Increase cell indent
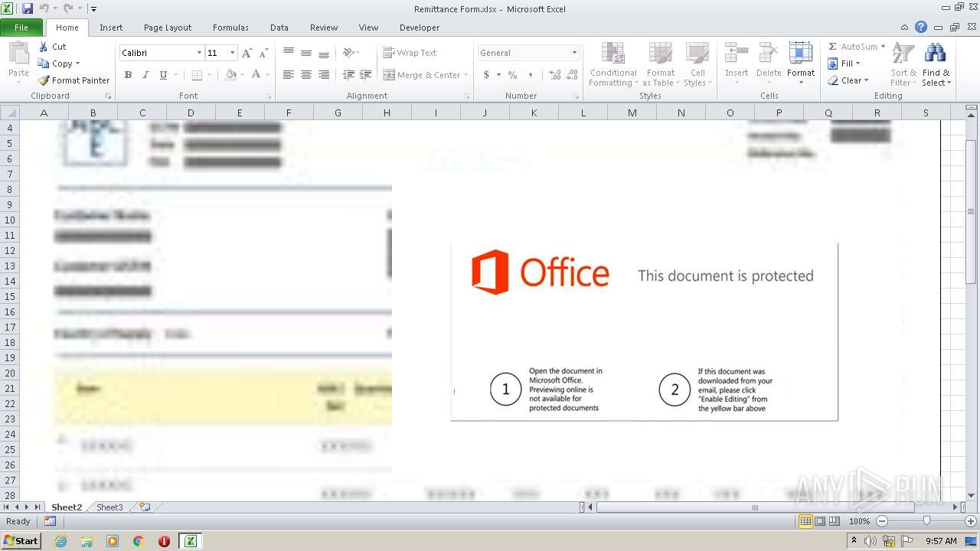980x551 pixels. 366,75
